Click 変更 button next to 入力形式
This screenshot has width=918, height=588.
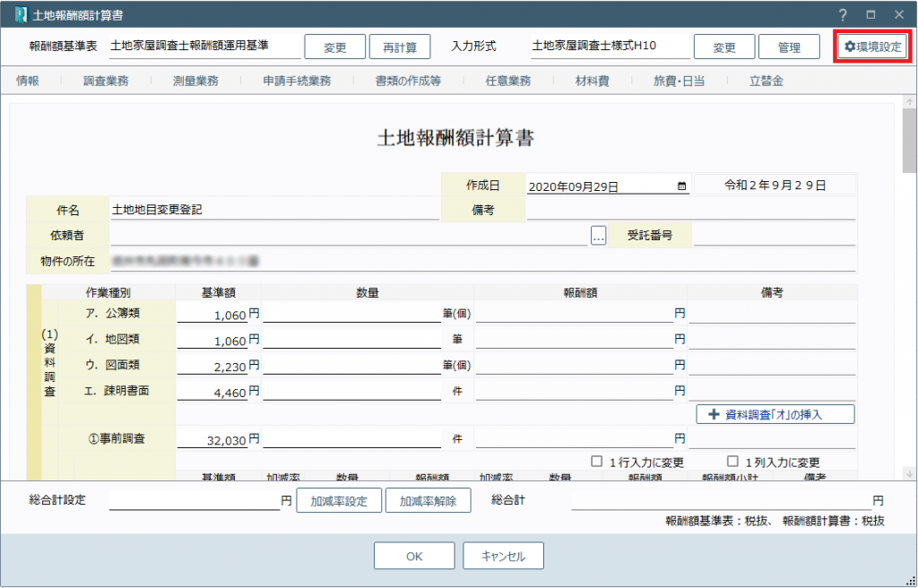coord(724,47)
